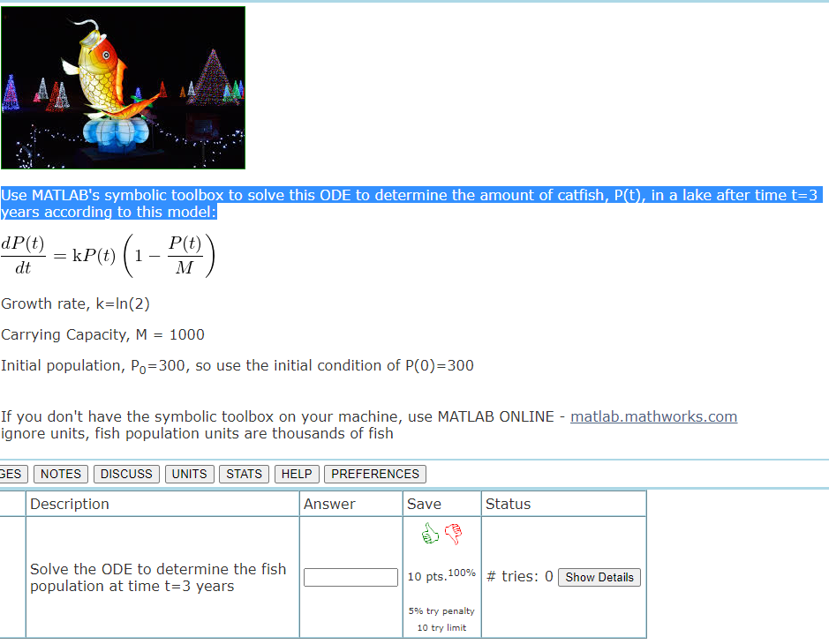Open the UNITS toolbar button

[189, 474]
